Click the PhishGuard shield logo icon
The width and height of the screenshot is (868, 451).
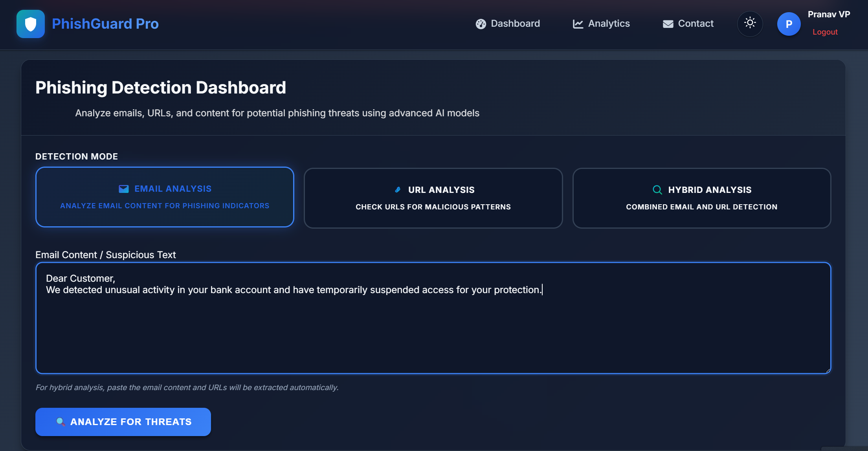pyautogui.click(x=31, y=24)
